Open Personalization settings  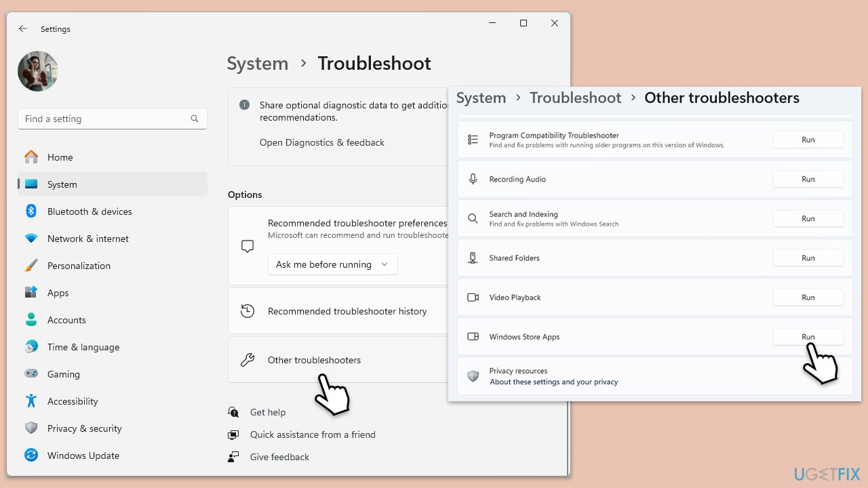[79, 266]
